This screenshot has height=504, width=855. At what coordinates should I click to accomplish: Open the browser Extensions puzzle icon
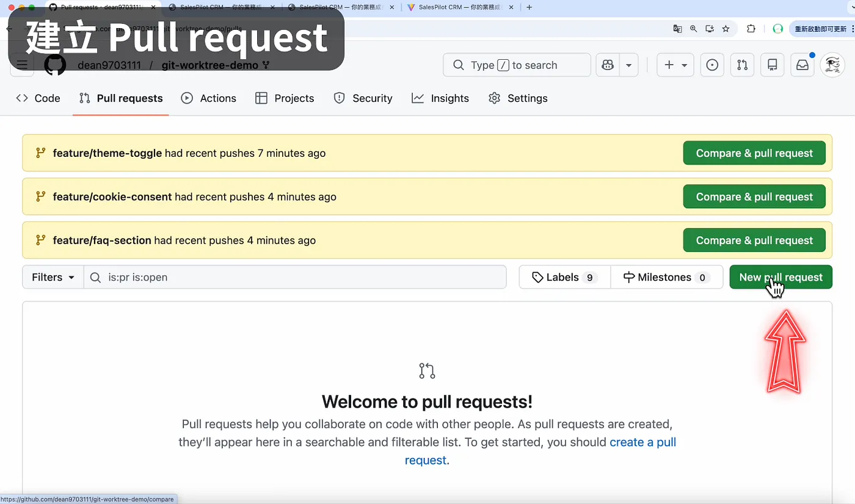[x=751, y=29]
